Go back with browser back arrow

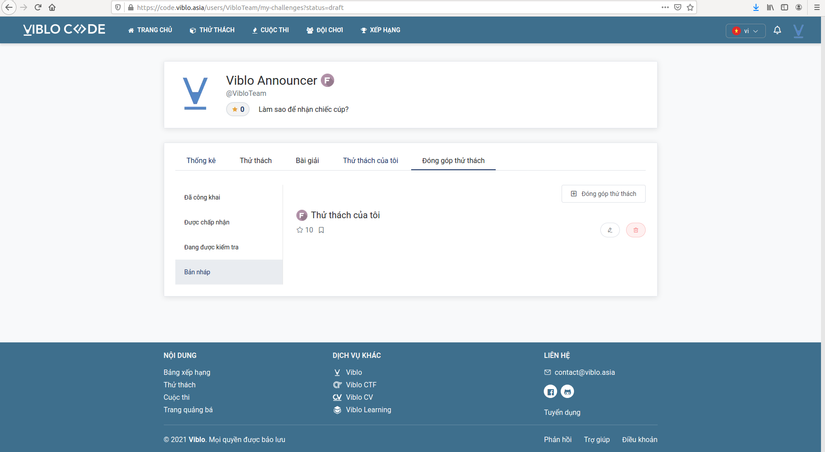point(9,7)
